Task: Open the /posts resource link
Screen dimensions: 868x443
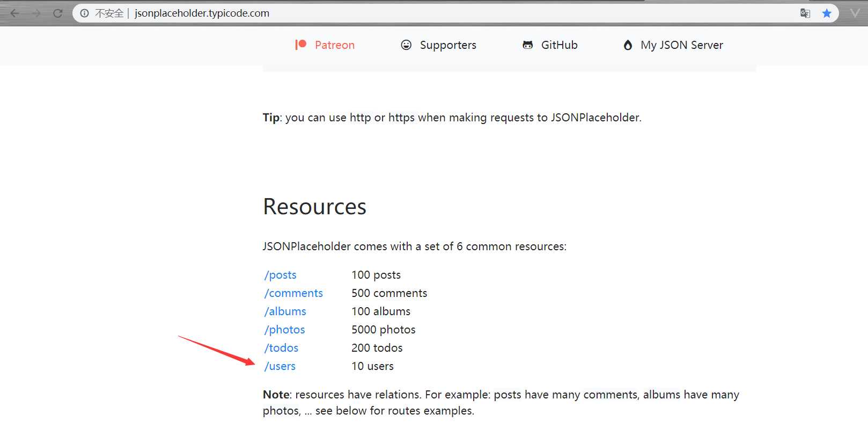Action: pyautogui.click(x=280, y=275)
